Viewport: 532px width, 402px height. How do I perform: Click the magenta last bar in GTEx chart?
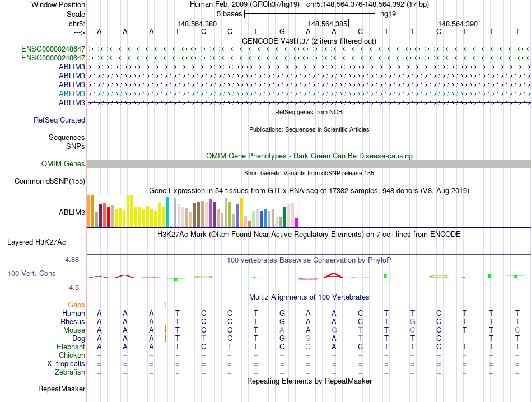coord(297,222)
